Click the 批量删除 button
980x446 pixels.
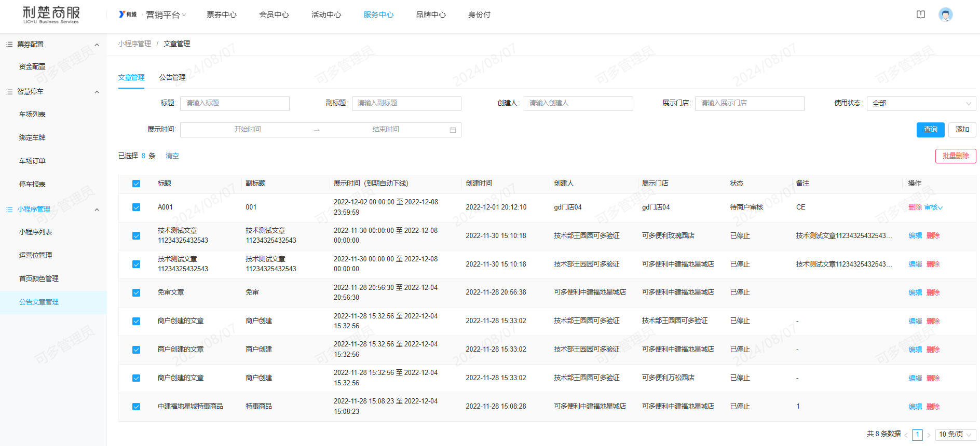pyautogui.click(x=956, y=156)
